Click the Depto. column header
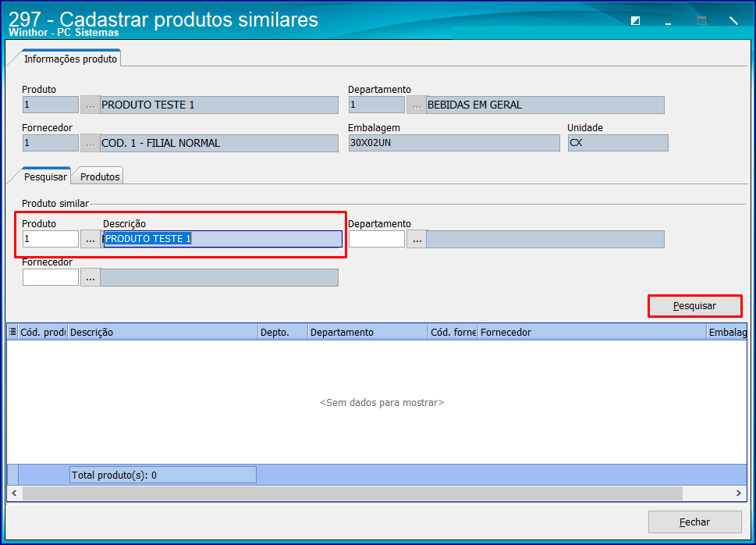Image resolution: width=756 pixels, height=545 pixels. coord(282,332)
